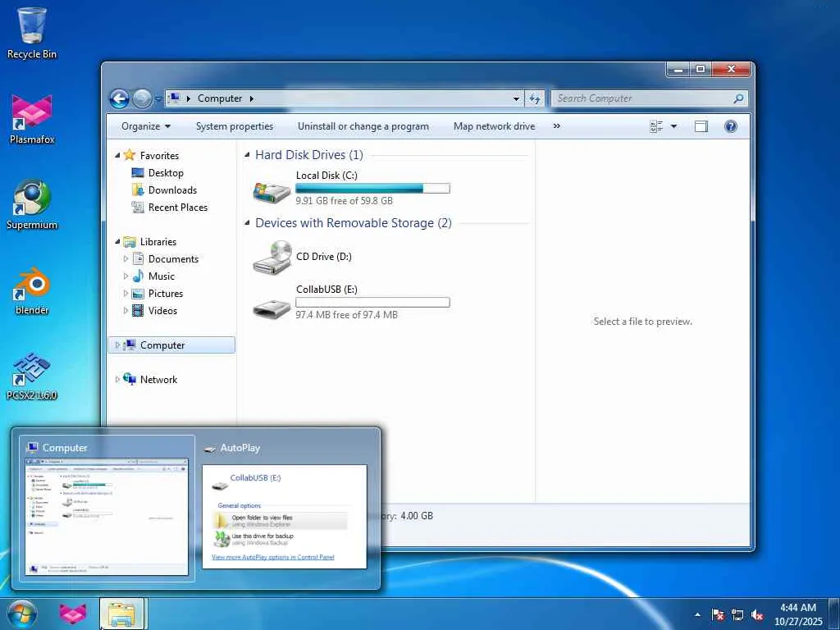840x630 pixels.
Task: Change your view icon in toolbar
Action: [656, 126]
